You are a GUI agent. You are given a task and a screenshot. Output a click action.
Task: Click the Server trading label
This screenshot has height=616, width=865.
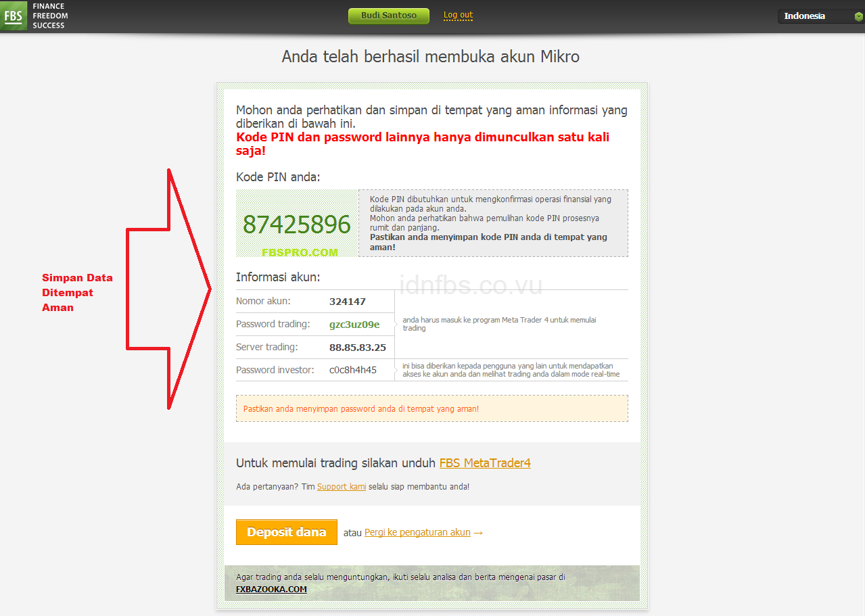coord(266,348)
